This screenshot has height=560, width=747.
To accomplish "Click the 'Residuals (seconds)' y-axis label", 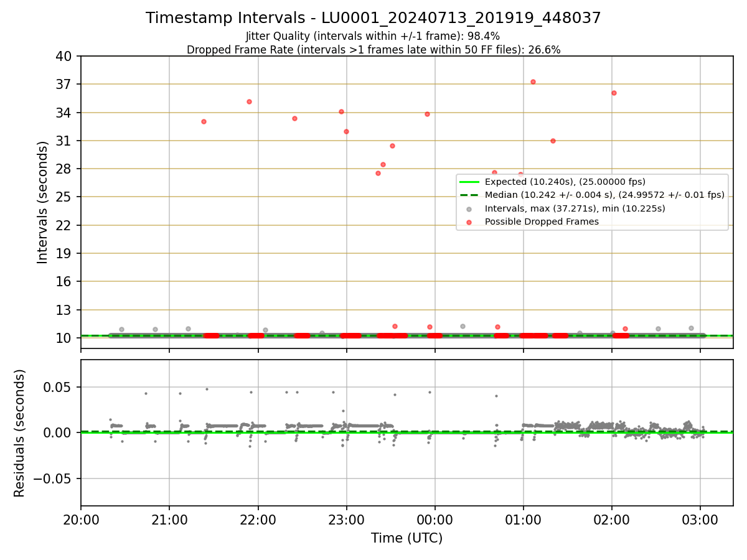I will 20,433.
